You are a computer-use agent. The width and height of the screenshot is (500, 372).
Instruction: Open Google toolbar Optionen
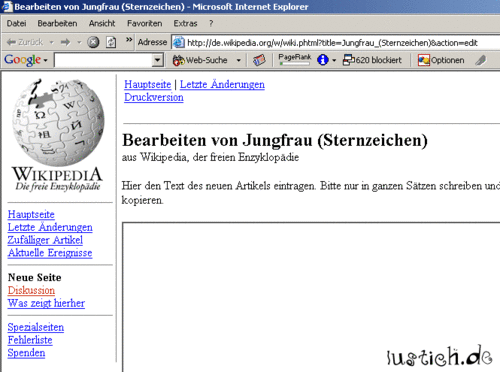click(x=441, y=60)
